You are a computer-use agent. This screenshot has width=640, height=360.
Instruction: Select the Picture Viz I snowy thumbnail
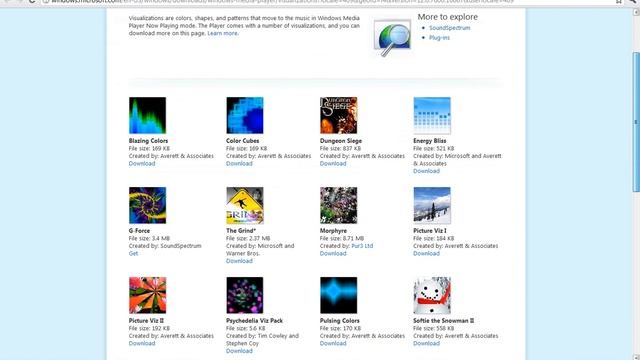coord(432,205)
